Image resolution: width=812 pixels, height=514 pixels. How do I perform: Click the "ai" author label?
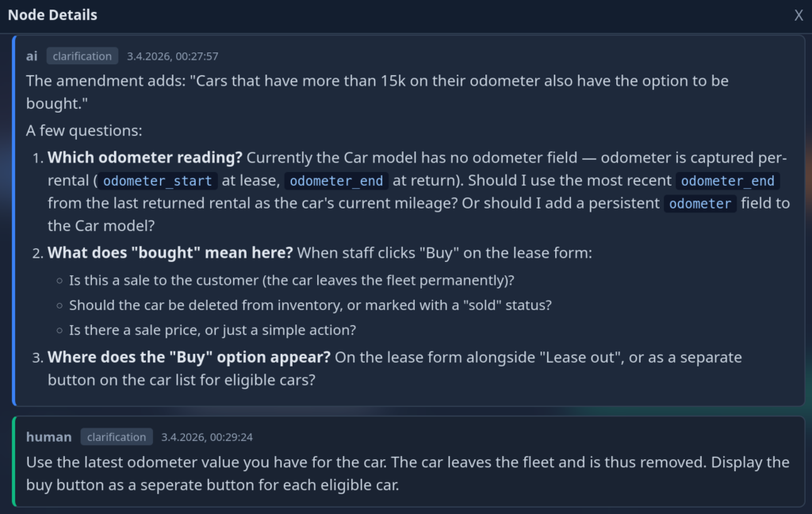tap(32, 56)
